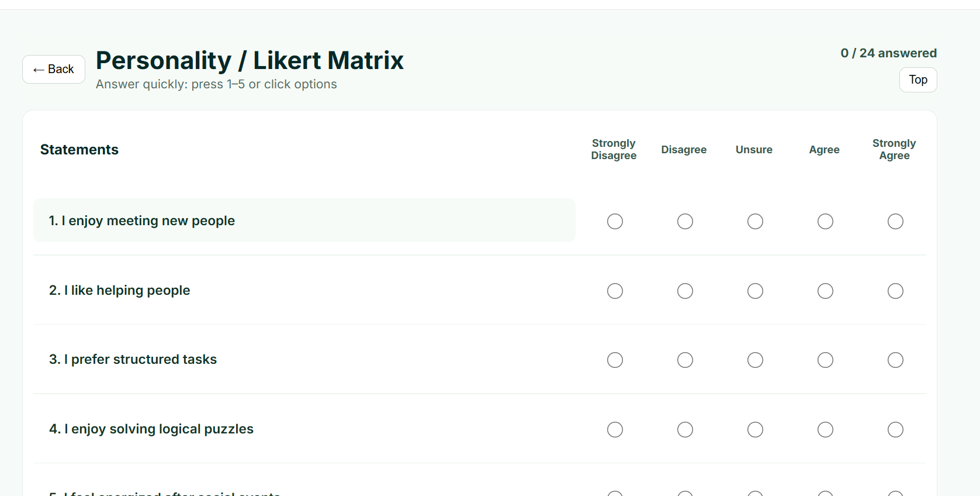The image size is (980, 496).
Task: Click the 'Statements' column header
Action: [x=79, y=149]
